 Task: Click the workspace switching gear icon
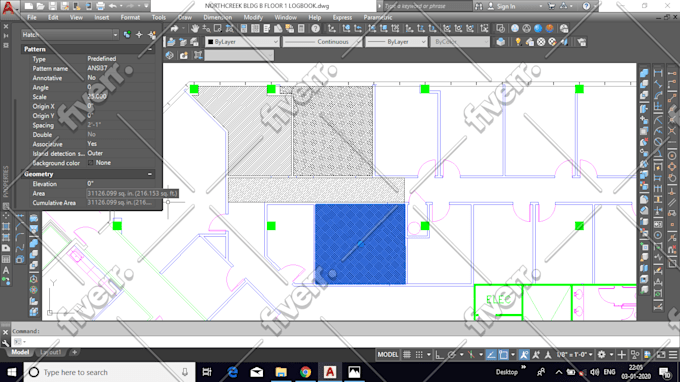click(601, 355)
